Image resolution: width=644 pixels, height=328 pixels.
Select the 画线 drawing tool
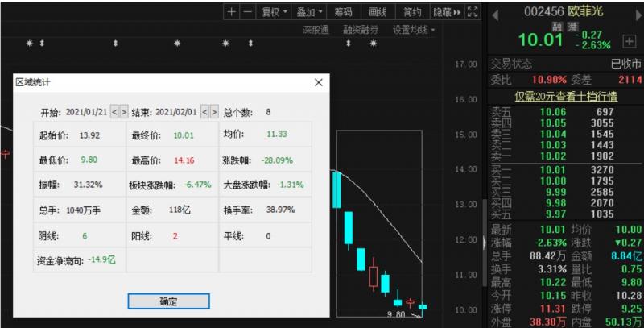[x=378, y=12]
